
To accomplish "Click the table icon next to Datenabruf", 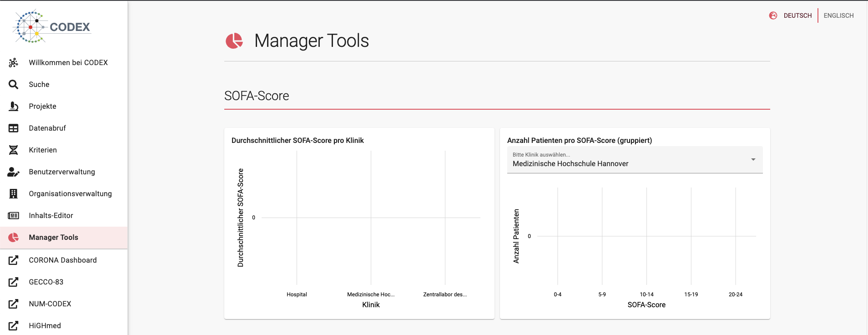I will coord(14,128).
